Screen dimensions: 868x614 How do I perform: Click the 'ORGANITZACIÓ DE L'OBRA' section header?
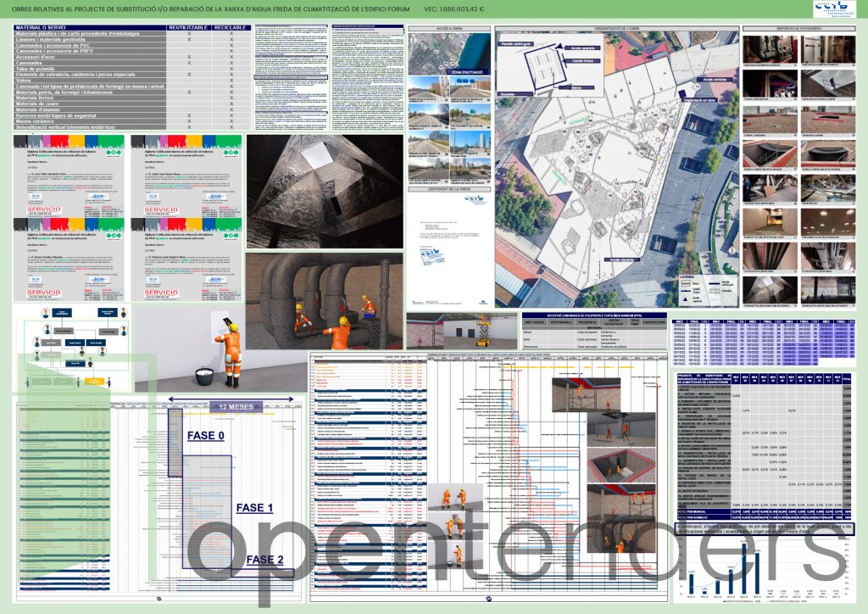[x=617, y=28]
